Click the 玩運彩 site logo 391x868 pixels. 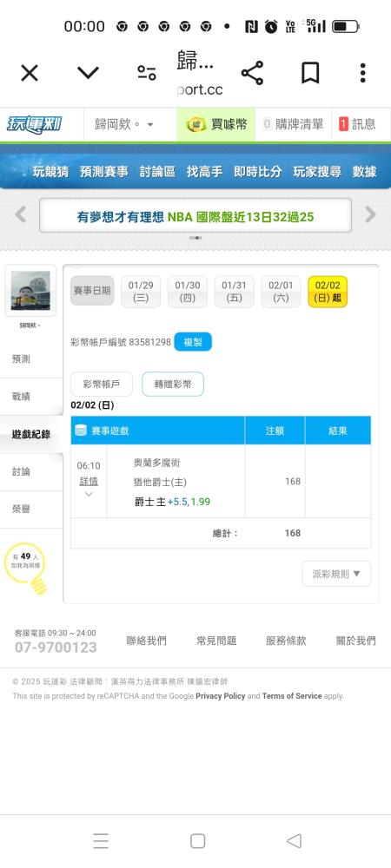click(x=35, y=124)
